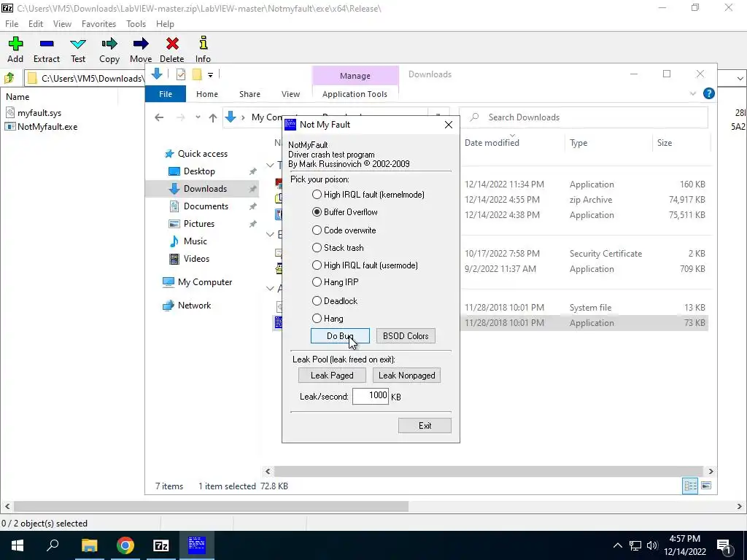Click Leak Nonpaged button
This screenshot has width=747, height=560.
pos(406,376)
